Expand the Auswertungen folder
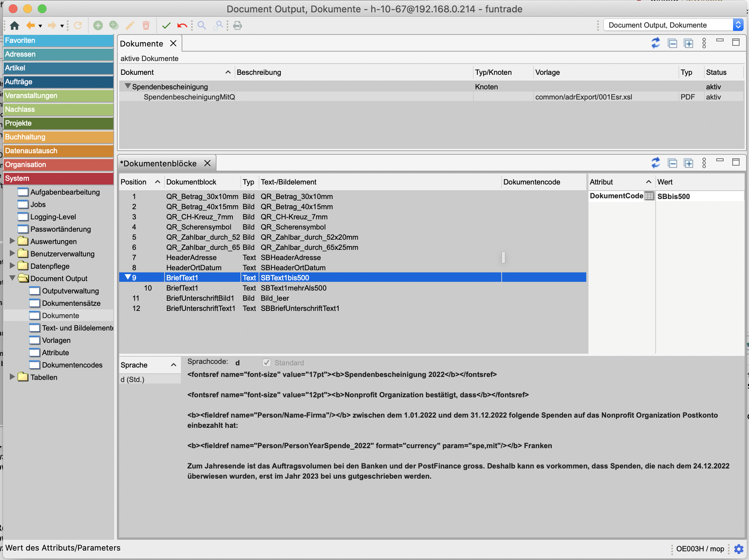 point(12,241)
